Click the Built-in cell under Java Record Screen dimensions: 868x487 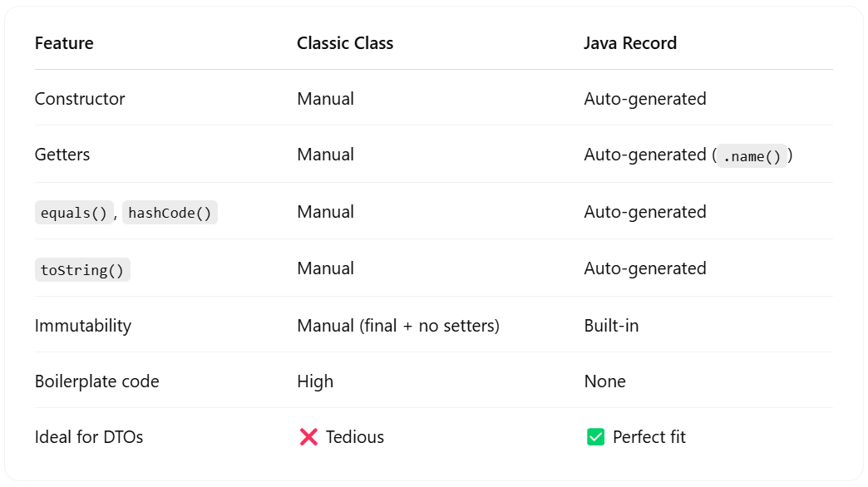tap(611, 326)
